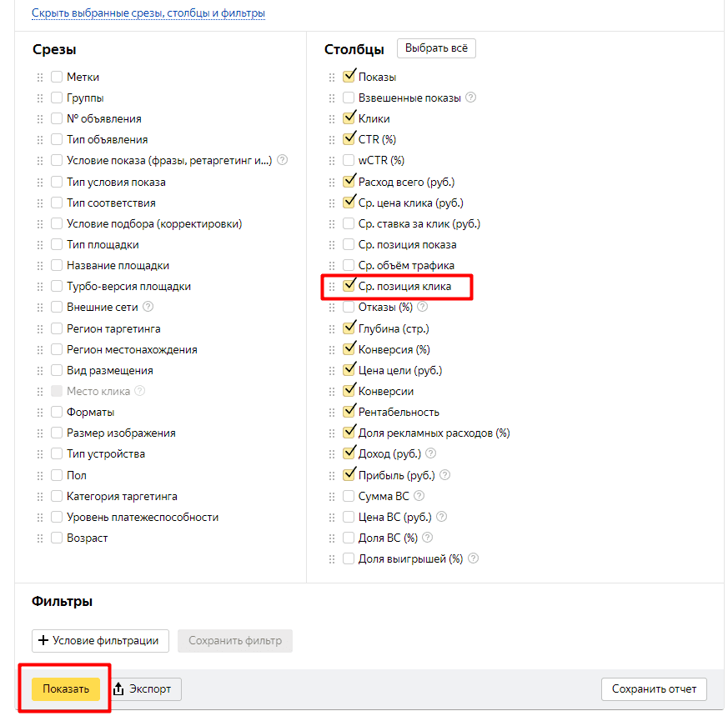Click drag handle beside Показы column
Viewport: 728px width, 721px height.
pyautogui.click(x=331, y=77)
